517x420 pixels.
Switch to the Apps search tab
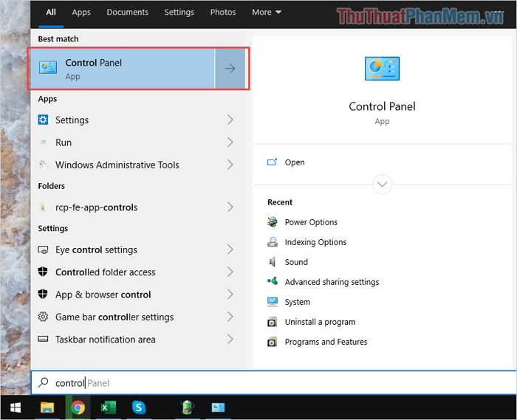click(x=81, y=13)
